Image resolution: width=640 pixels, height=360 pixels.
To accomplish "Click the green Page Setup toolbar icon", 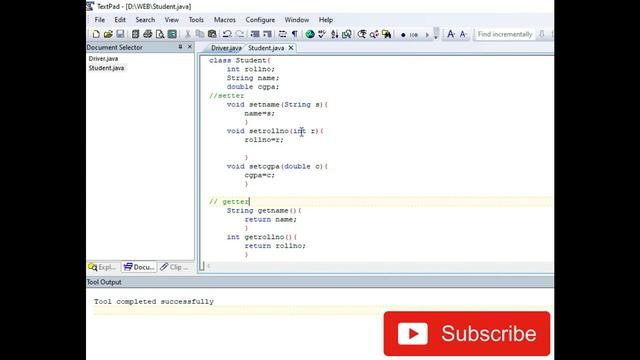I will [172, 34].
